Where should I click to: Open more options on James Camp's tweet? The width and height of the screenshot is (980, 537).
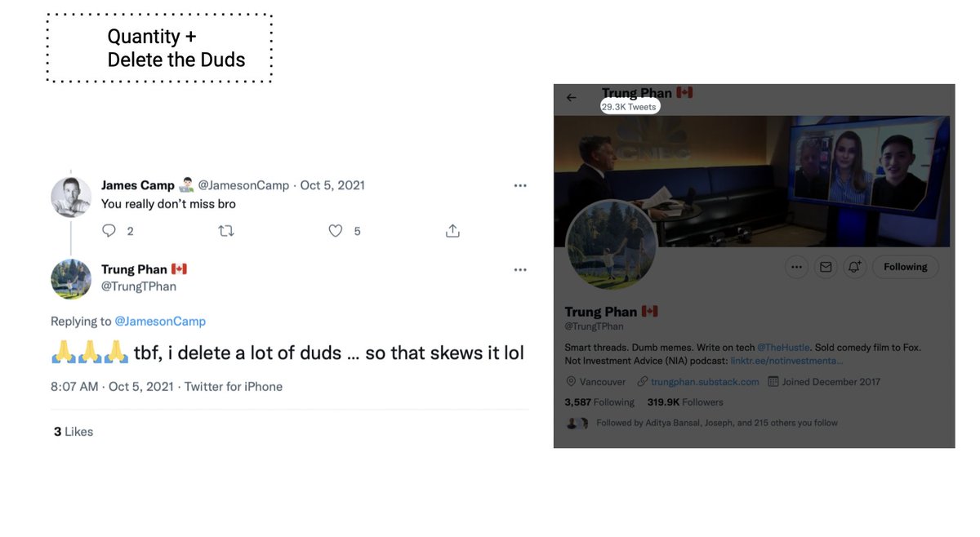pyautogui.click(x=520, y=186)
